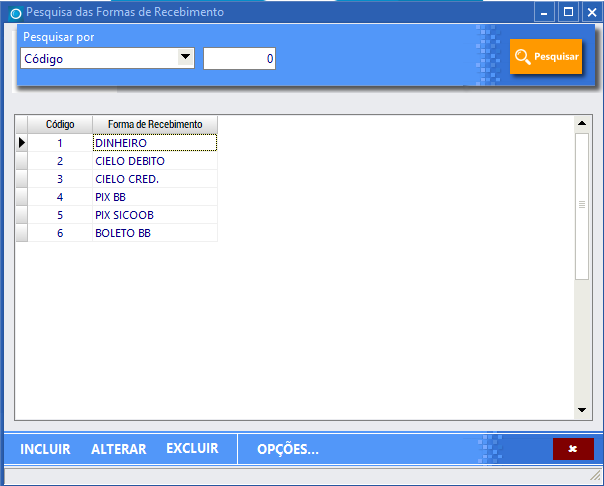604x486 pixels.
Task: Select the DINHEIRO row
Action: (154, 143)
